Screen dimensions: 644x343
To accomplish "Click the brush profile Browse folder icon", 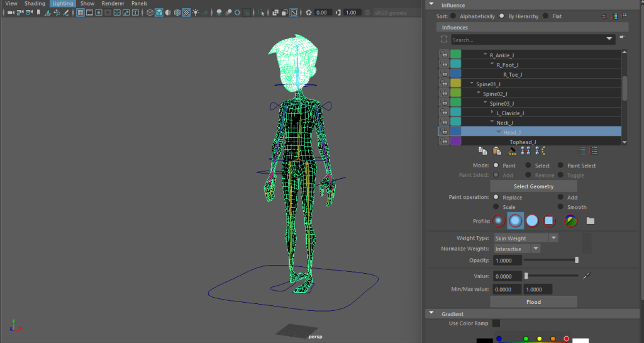I will point(590,221).
